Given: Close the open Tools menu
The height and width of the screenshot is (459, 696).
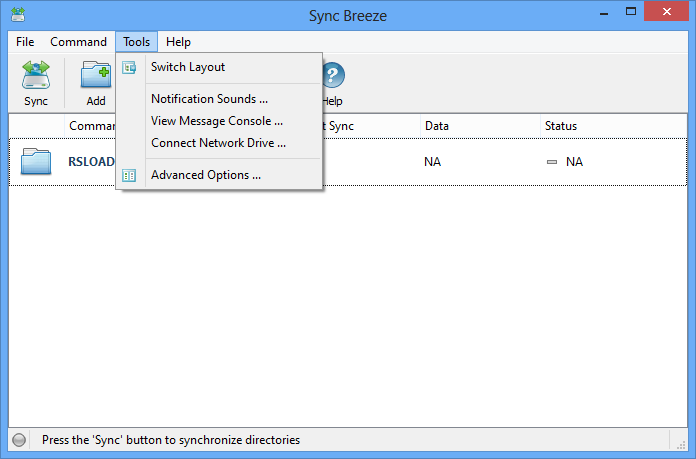Looking at the screenshot, I should pos(136,42).
